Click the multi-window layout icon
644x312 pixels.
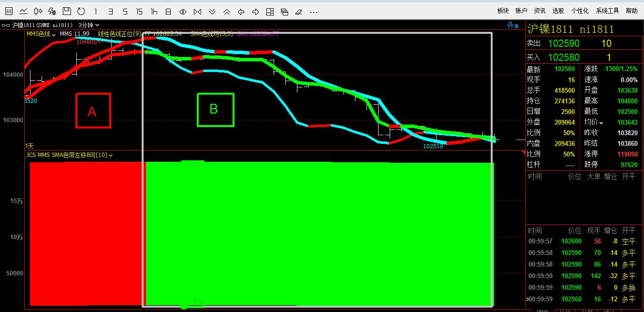[x=284, y=11]
